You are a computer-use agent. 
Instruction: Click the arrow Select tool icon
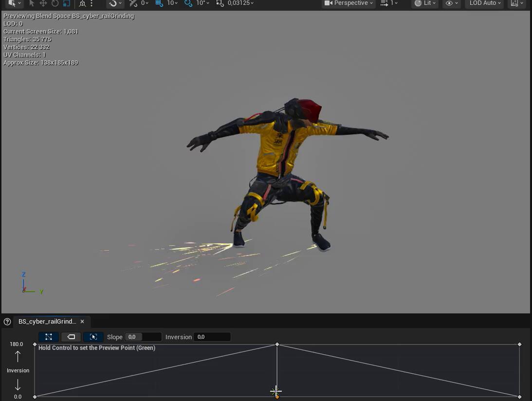[x=32, y=3]
